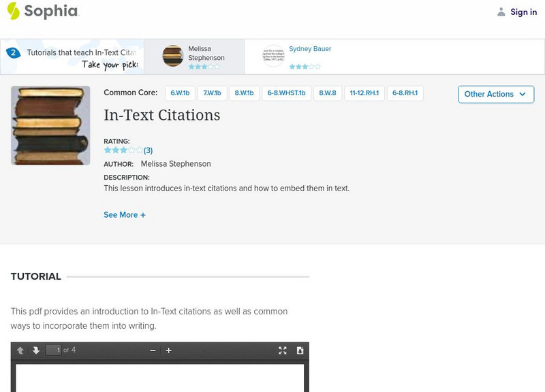Select Melissa Stephenson tutorial tab

pos(194,56)
